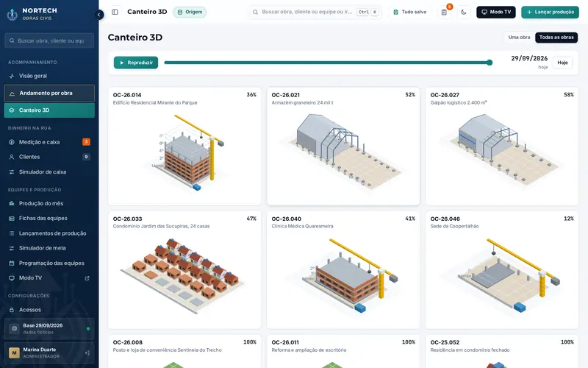Log out using icon next to Marina Duarte

coord(87,353)
